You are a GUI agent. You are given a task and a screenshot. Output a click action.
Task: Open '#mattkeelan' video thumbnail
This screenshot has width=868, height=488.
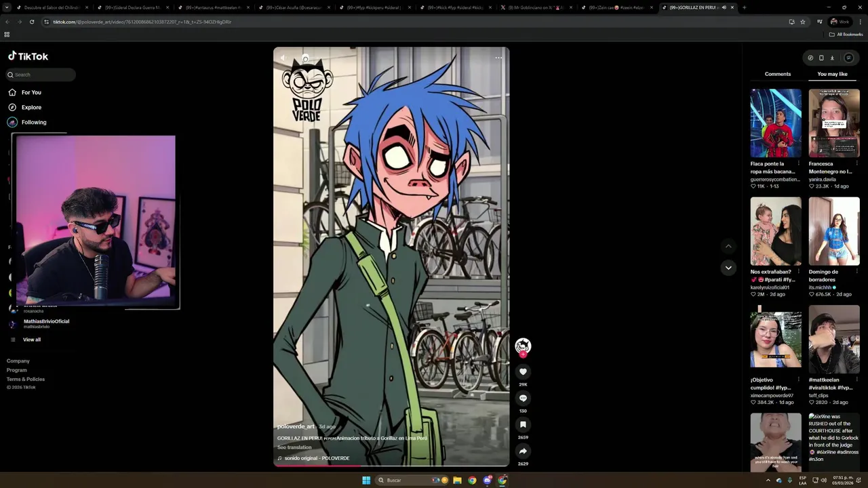[834, 340]
